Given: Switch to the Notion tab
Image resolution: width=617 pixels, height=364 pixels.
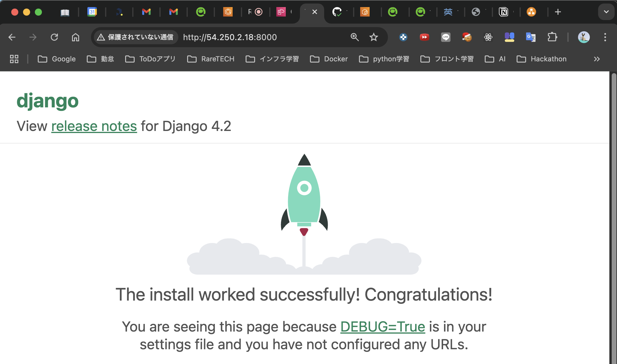Looking at the screenshot, I should [504, 12].
